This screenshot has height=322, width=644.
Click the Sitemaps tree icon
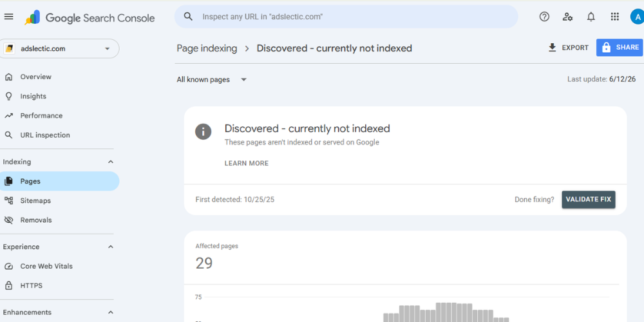(x=8, y=200)
